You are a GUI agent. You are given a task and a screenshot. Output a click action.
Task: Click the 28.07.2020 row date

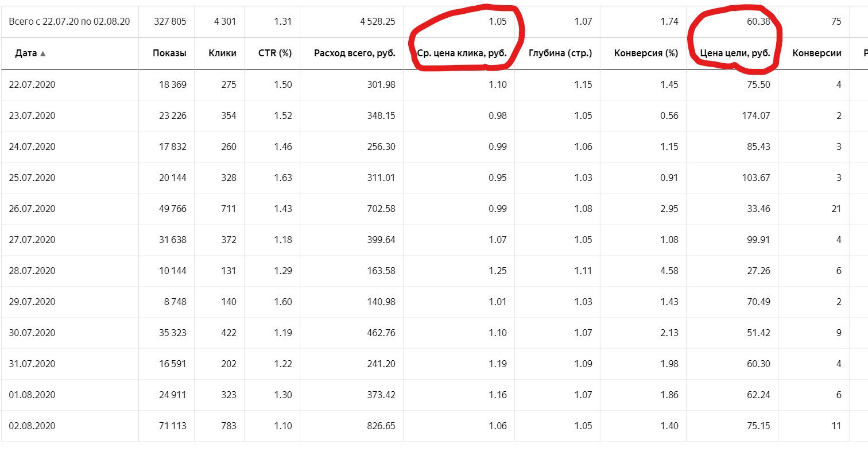pos(32,271)
